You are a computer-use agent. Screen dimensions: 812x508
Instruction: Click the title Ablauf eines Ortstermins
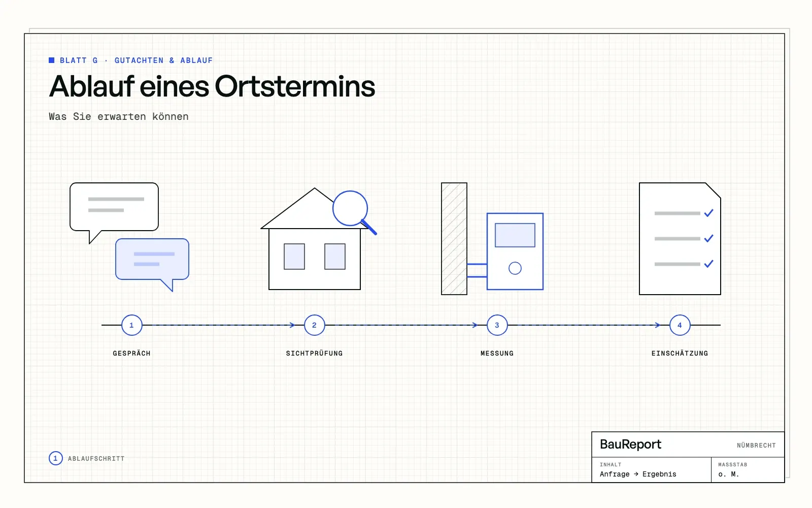[x=212, y=86]
